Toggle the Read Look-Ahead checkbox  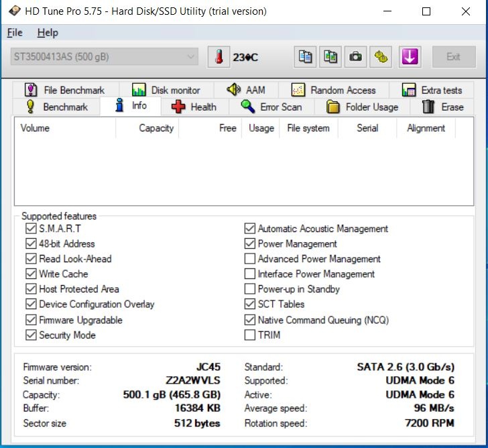coord(31,259)
